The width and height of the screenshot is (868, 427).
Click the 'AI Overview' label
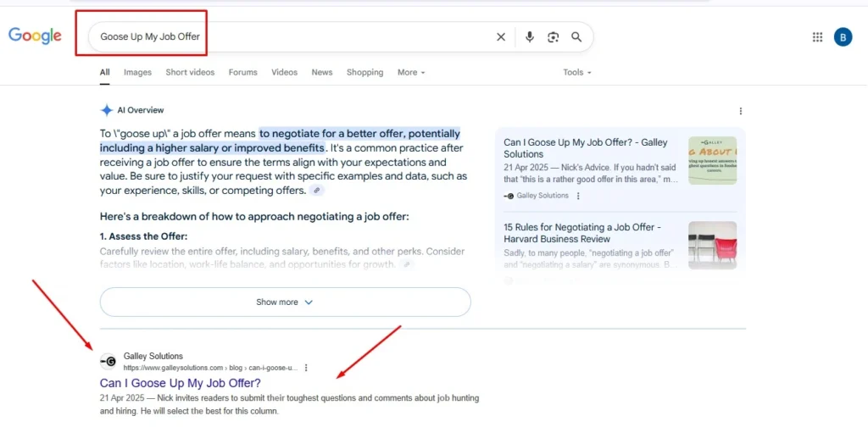click(x=141, y=110)
